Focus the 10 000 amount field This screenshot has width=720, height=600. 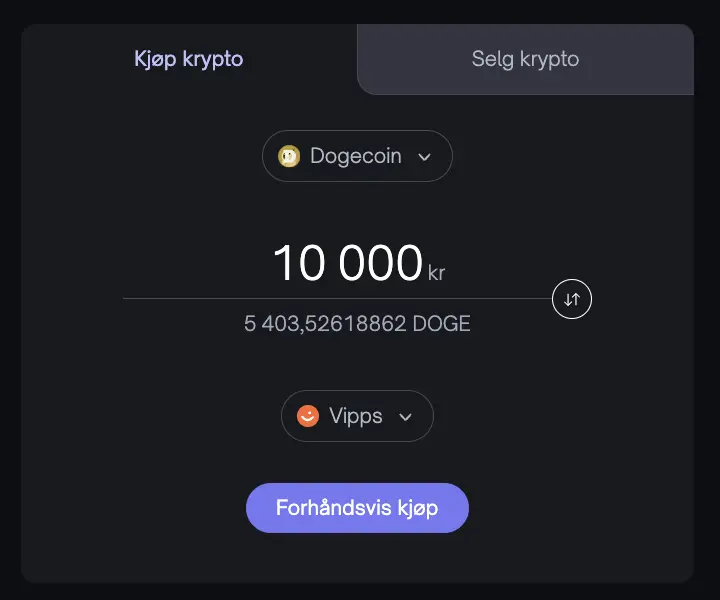tap(348, 263)
